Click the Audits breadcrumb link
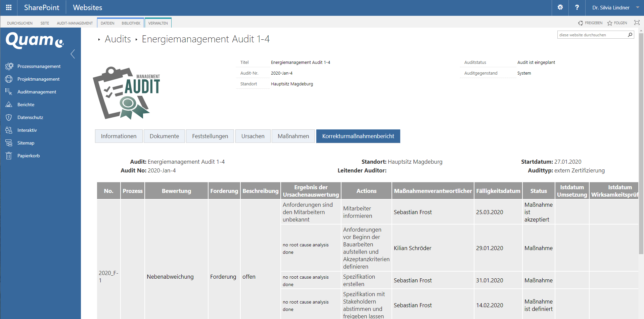 118,39
